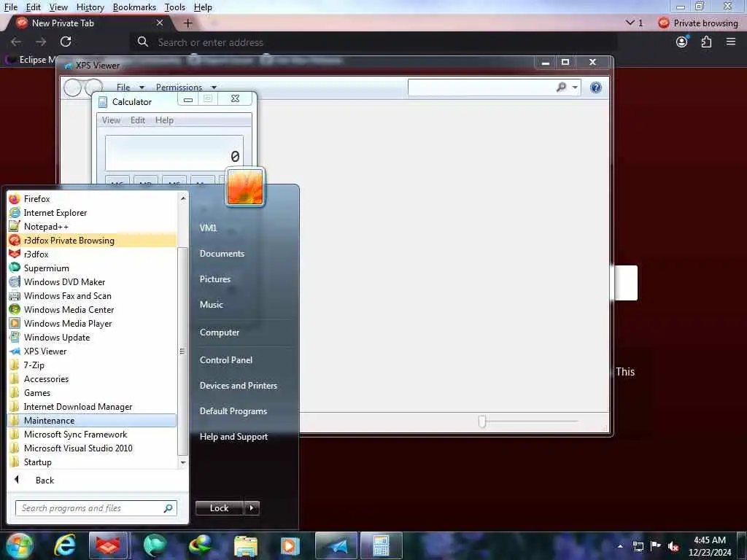Lock the computer with the Lock button
The image size is (747, 560).
pos(220,508)
